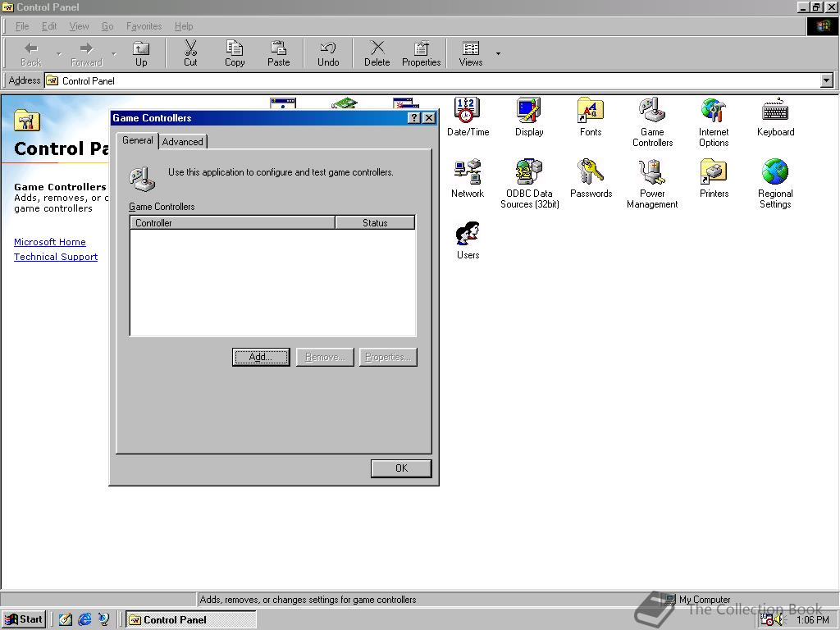Screen dimensions: 840x630
Task: Click the Forward toolbar button
Action: 86,53
